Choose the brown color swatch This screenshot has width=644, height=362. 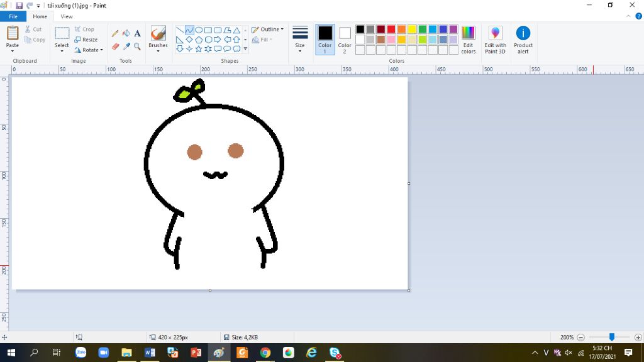tap(381, 40)
